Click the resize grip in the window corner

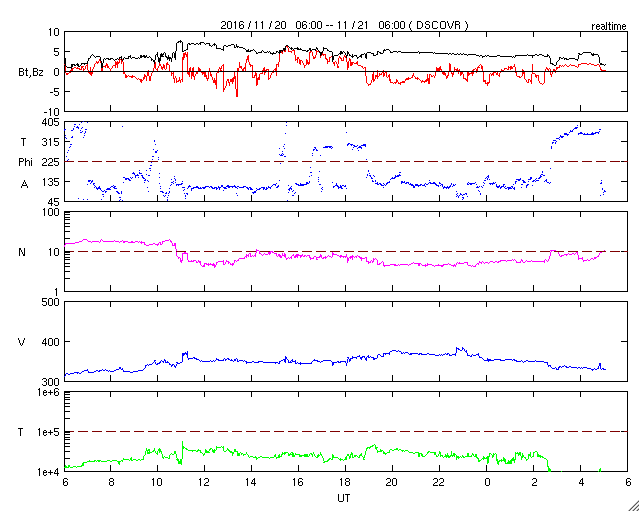coord(634,506)
